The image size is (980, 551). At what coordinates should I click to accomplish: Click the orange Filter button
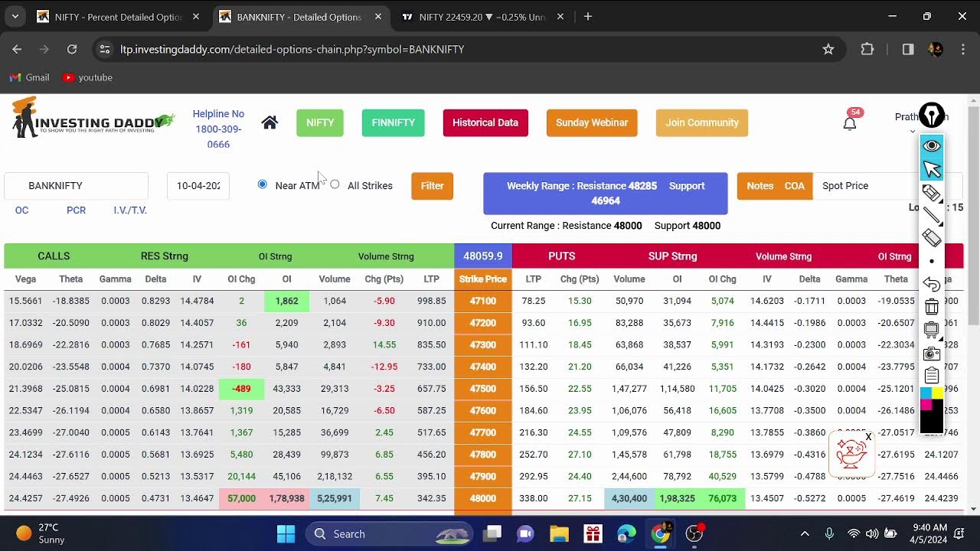pyautogui.click(x=432, y=186)
